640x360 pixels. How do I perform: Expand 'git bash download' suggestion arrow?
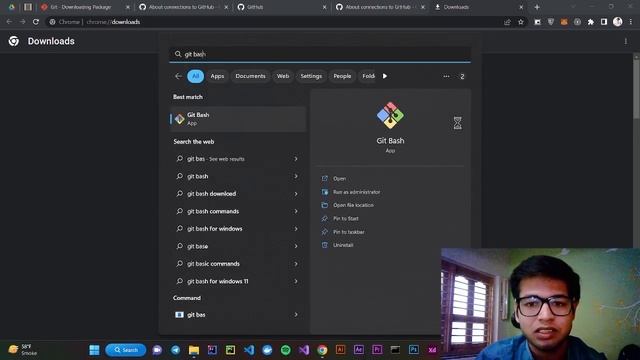click(296, 194)
